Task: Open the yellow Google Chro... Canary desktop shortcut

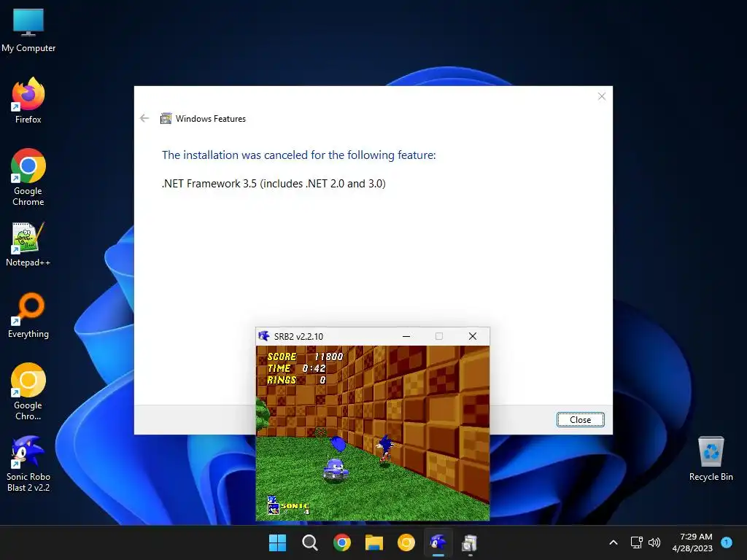Action: 28,392
